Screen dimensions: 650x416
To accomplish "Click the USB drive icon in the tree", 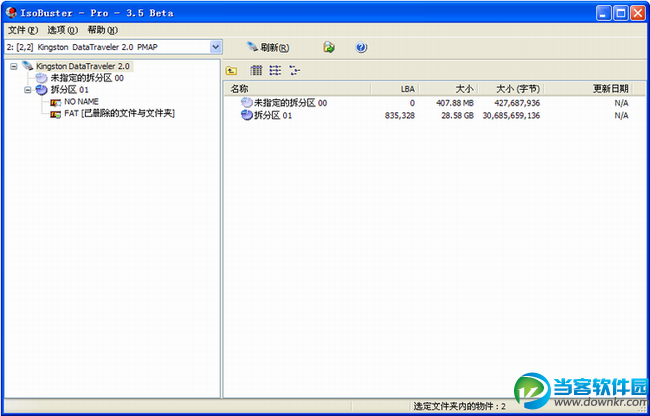I will click(27, 66).
